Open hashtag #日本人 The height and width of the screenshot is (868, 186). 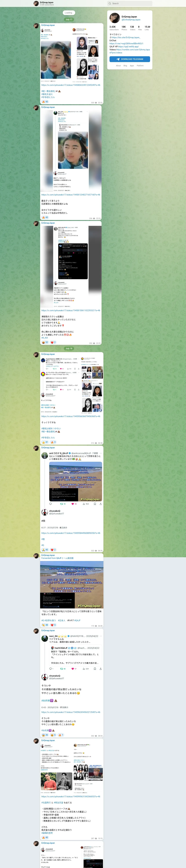point(62,620)
